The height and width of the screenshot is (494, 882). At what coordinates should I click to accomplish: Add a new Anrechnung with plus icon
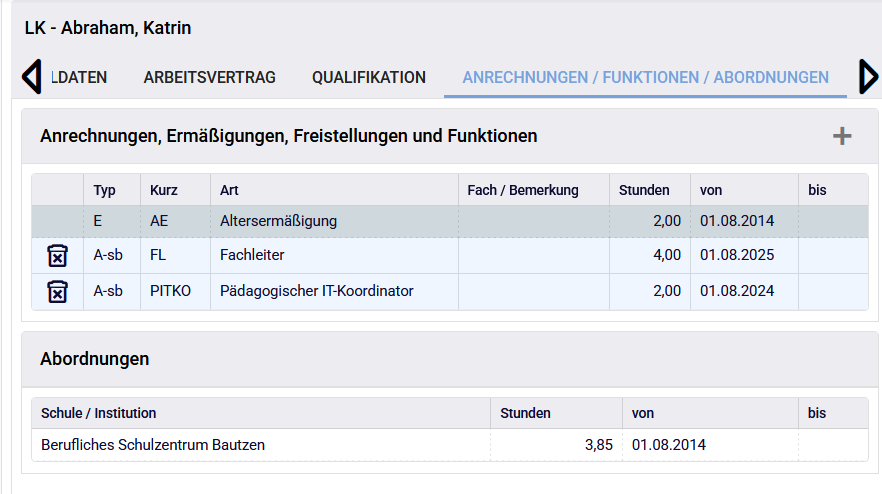842,136
